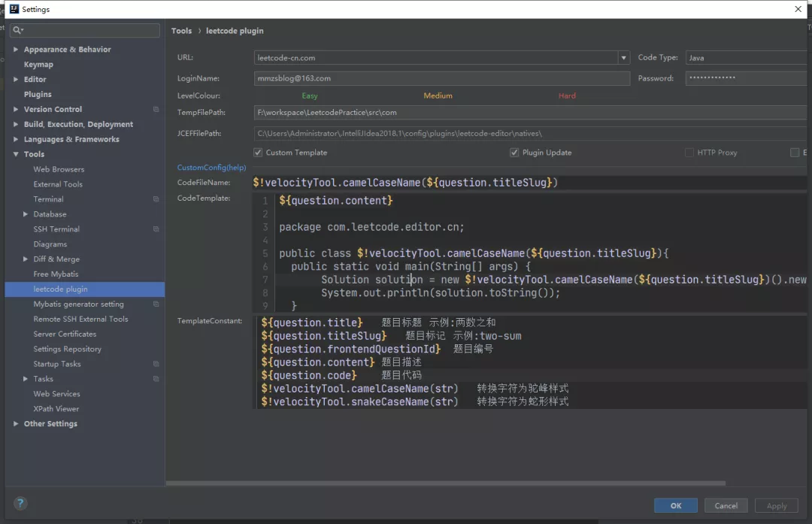The image size is (812, 524).
Task: Click Tools in the breadcrumb path
Action: tap(181, 30)
